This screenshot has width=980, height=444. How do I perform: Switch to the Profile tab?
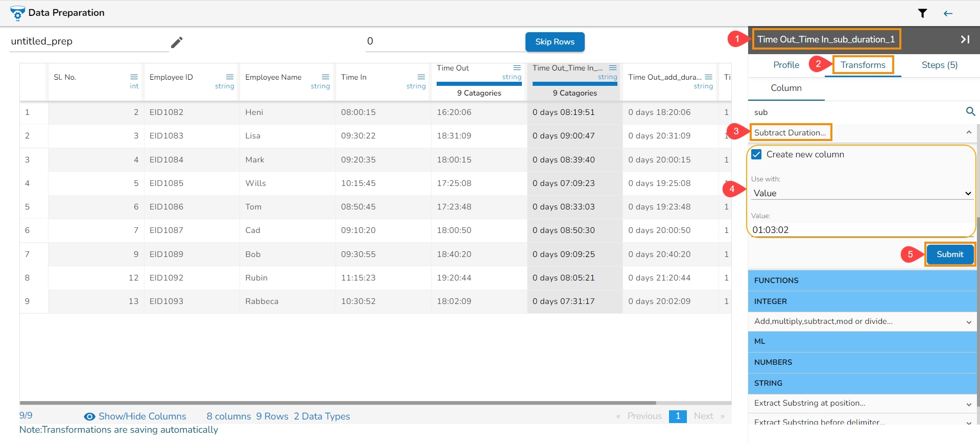coord(786,65)
